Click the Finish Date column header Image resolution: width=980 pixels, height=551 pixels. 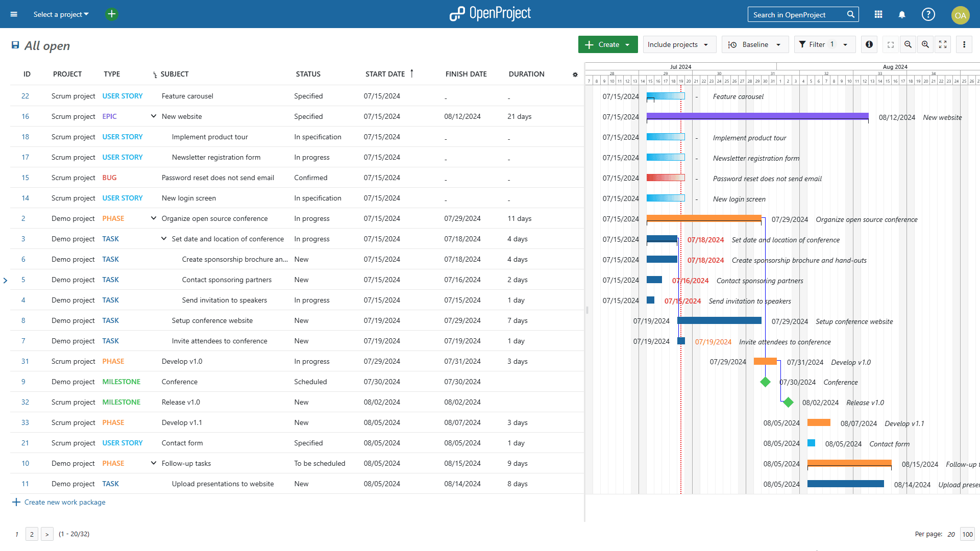(x=466, y=74)
